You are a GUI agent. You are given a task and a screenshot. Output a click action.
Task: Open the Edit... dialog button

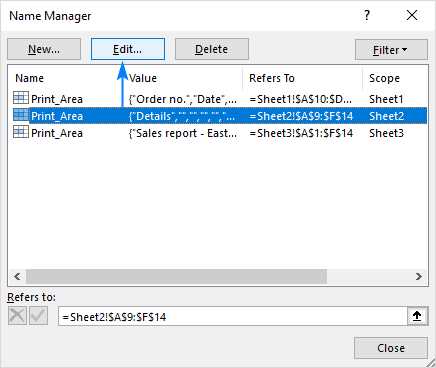pyautogui.click(x=128, y=49)
